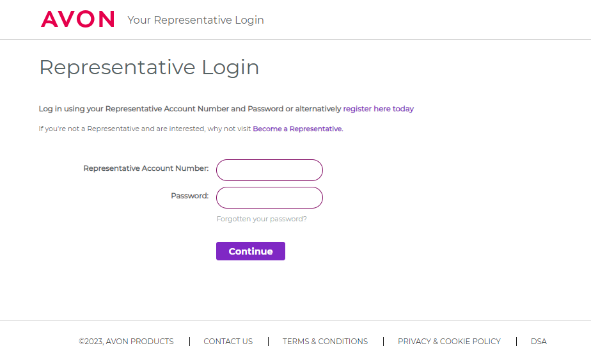Click the AVON logo
Viewport: 591px width, 364px height.
77,19
